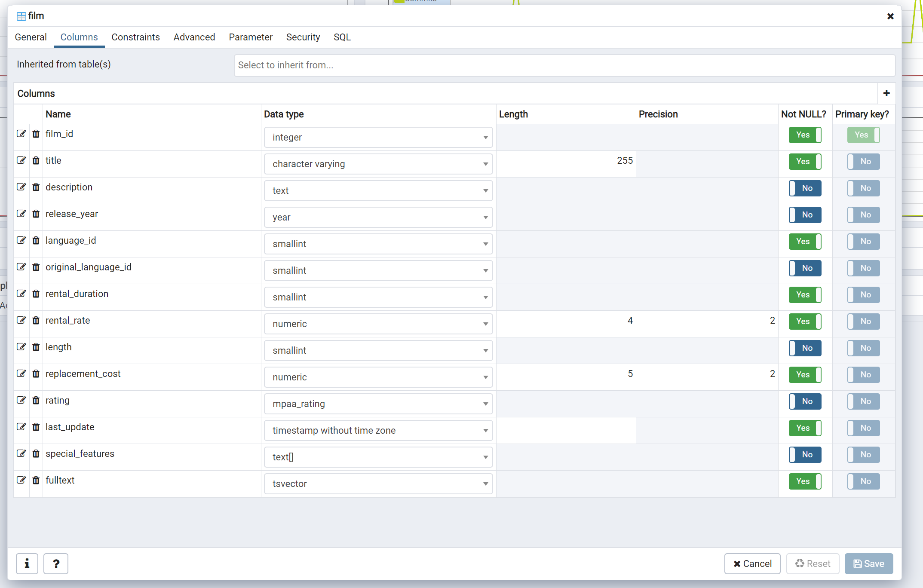Click the edit icon for film_id row
This screenshot has height=588, width=923.
pos(21,134)
